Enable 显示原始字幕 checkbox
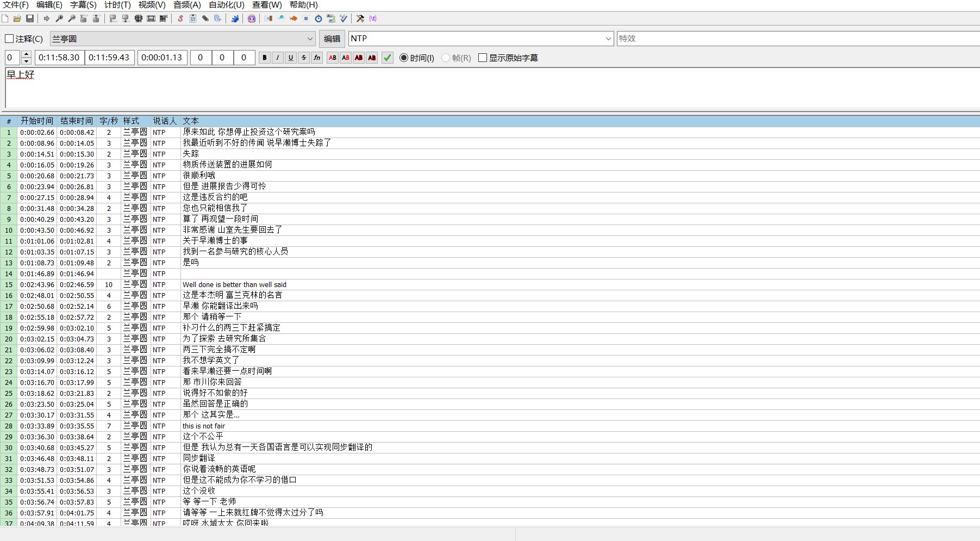 pyautogui.click(x=483, y=58)
